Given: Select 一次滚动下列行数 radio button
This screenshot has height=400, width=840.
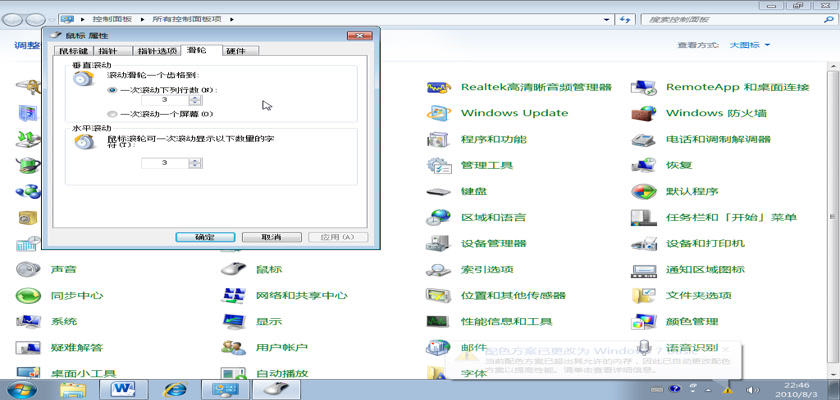Looking at the screenshot, I should click(x=112, y=89).
